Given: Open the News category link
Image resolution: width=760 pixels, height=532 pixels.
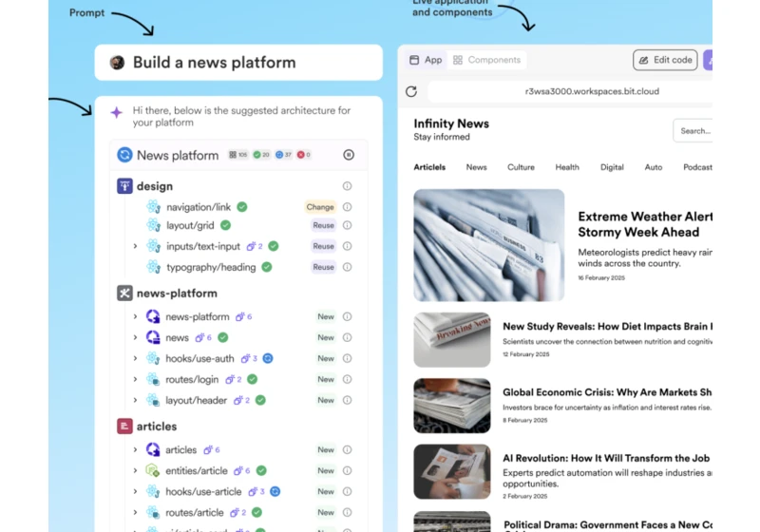Looking at the screenshot, I should 477,167.
